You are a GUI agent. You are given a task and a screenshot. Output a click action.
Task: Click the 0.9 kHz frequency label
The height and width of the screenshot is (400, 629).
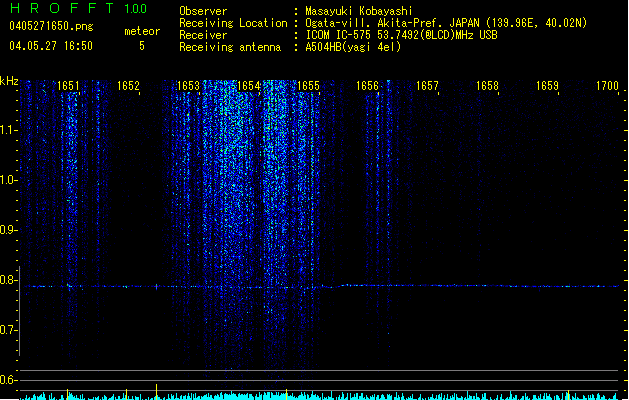[8, 230]
